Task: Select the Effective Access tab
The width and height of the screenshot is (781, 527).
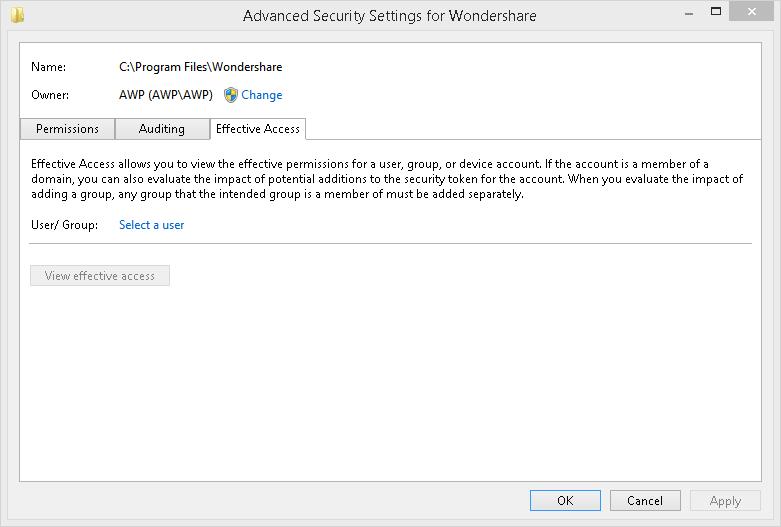Action: (x=258, y=129)
